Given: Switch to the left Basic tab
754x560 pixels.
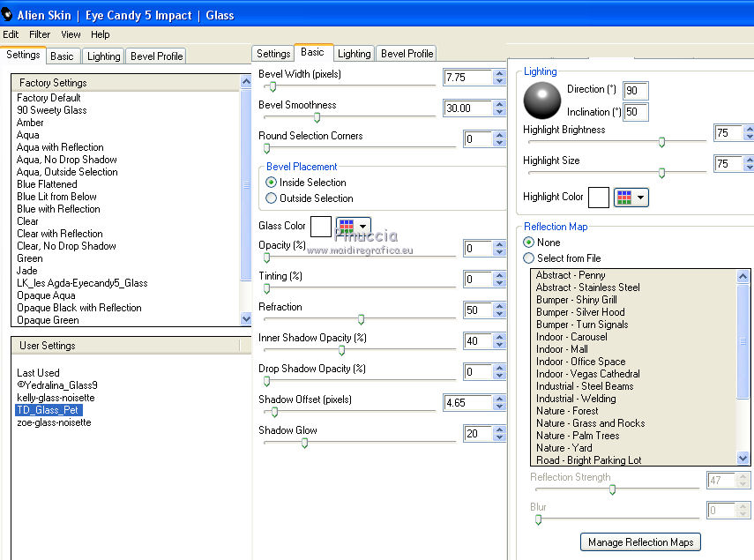Looking at the screenshot, I should click(62, 56).
